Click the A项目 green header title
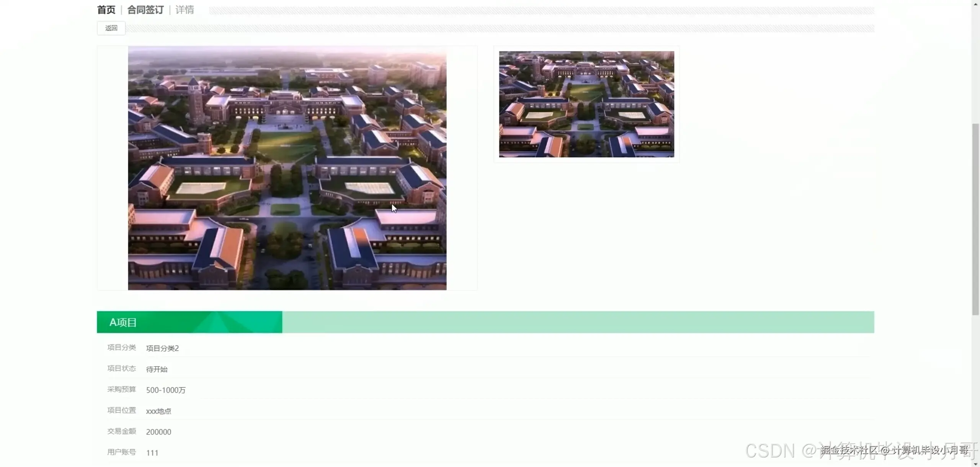 click(x=123, y=322)
